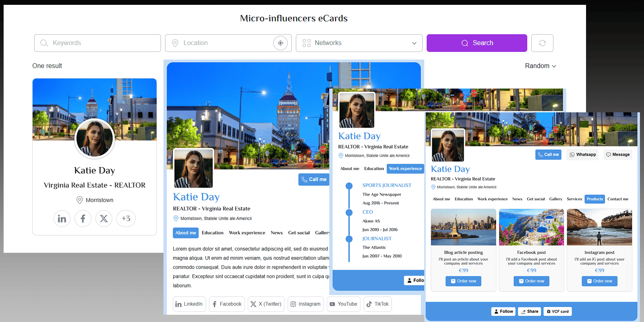Viewport: 644px width, 322px height.
Task: Click the LinkedIn icon on Katie Day's card
Action: coord(62,219)
